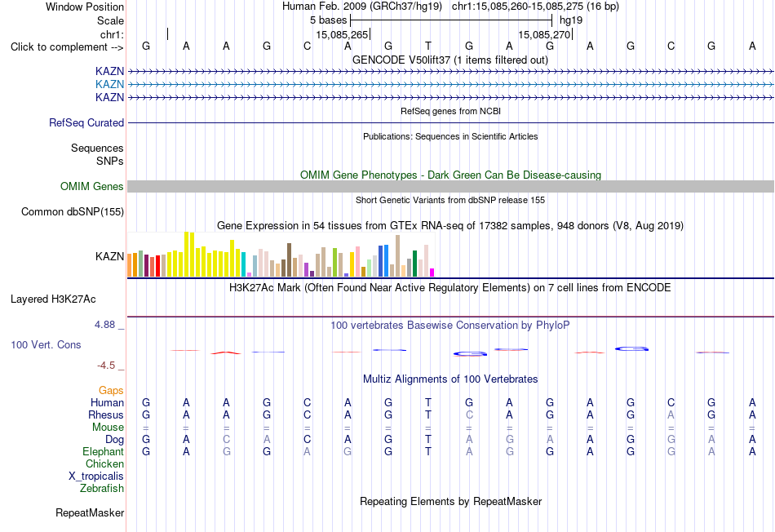This screenshot has width=775, height=532.
Task: Click the hg19 label next to scale bar
Action: (571, 20)
